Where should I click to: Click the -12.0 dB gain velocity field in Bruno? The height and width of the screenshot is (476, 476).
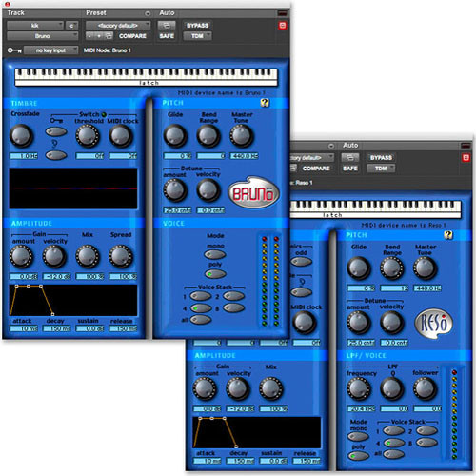point(57,276)
